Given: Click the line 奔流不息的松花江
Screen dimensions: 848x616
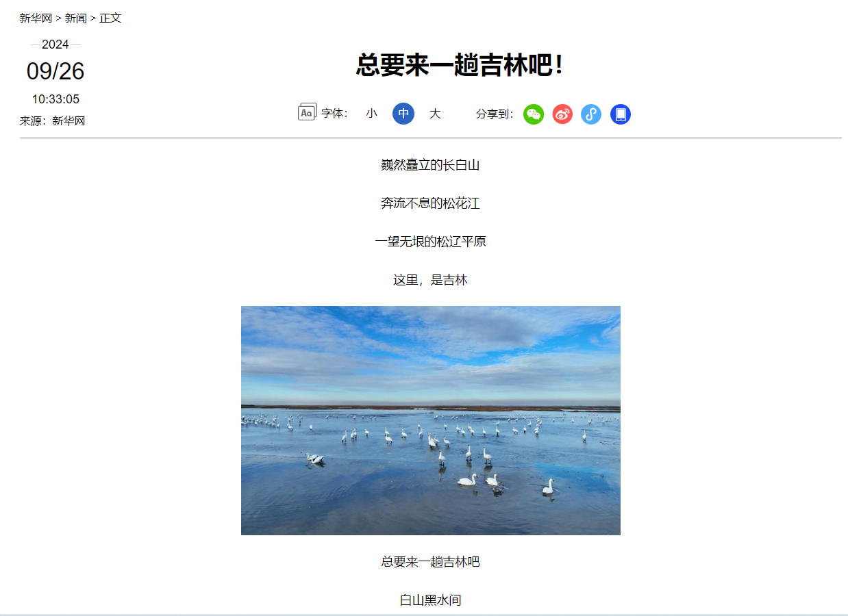Looking at the screenshot, I should pos(430,203).
